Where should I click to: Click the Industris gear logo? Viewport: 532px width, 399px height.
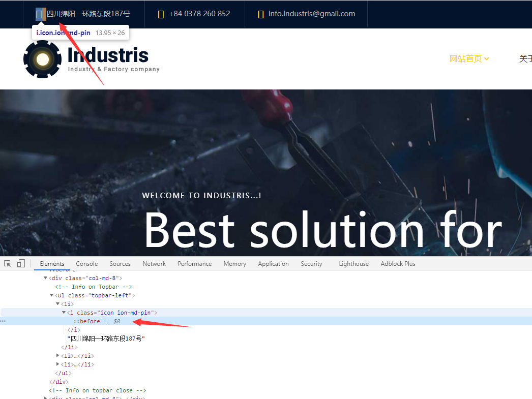tap(43, 59)
